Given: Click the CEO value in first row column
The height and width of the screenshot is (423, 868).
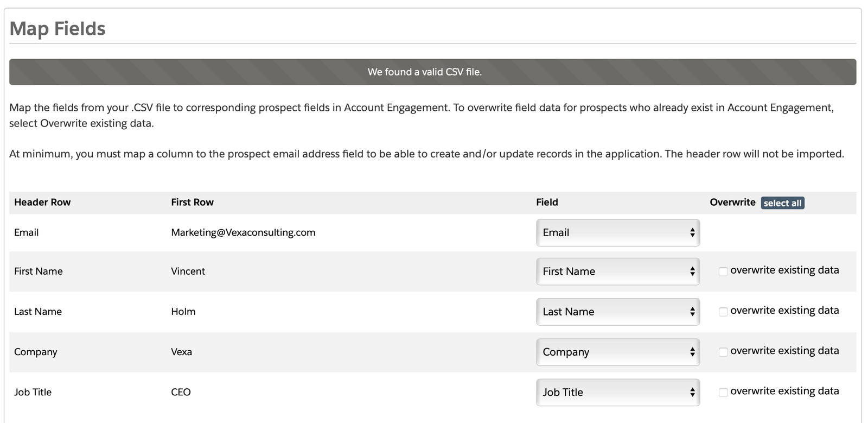Looking at the screenshot, I should [x=181, y=392].
